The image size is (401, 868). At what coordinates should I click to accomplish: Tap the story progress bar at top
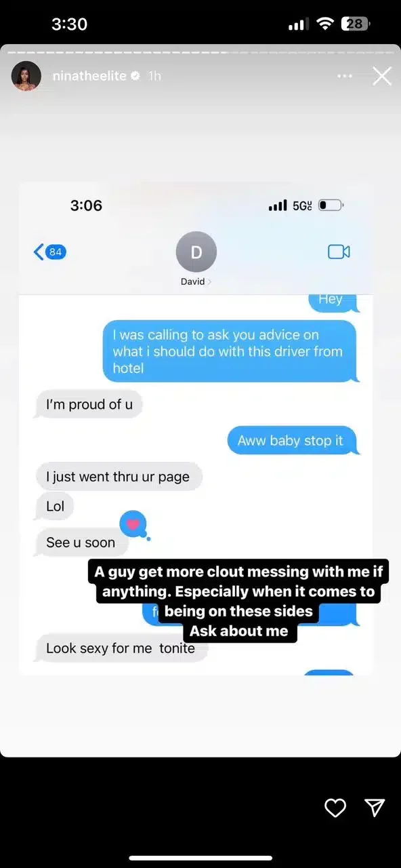tap(200, 52)
